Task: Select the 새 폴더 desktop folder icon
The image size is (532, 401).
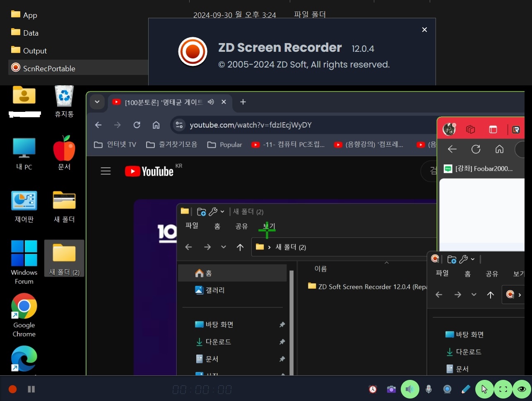Action: [64, 207]
